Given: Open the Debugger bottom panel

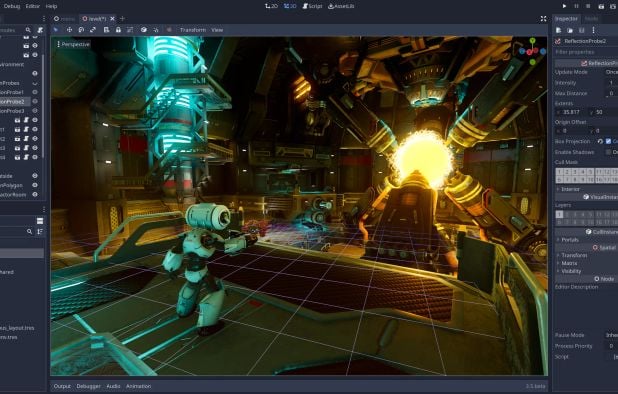Looking at the screenshot, I should [88, 386].
